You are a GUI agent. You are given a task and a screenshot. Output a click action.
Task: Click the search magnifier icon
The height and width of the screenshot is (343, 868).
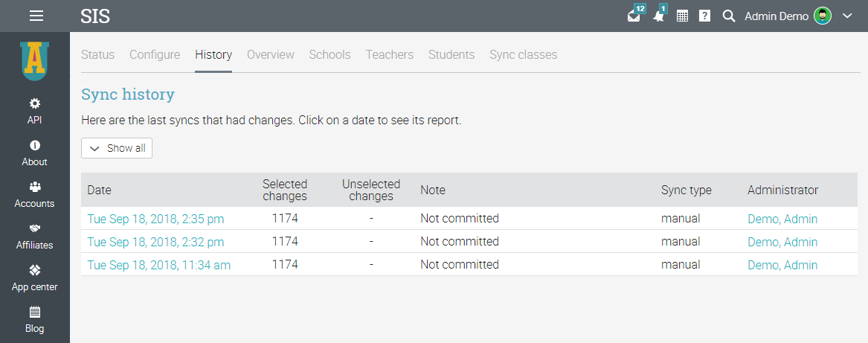tap(729, 16)
